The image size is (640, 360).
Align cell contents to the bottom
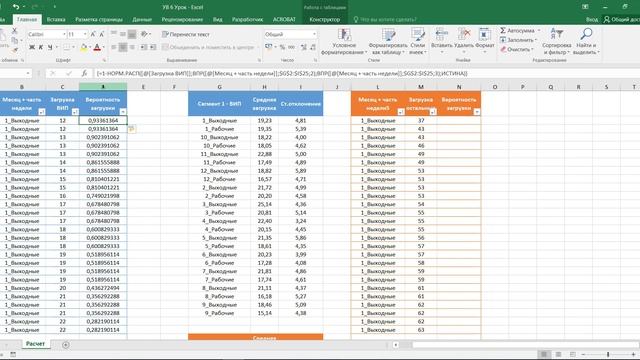tap(131, 34)
